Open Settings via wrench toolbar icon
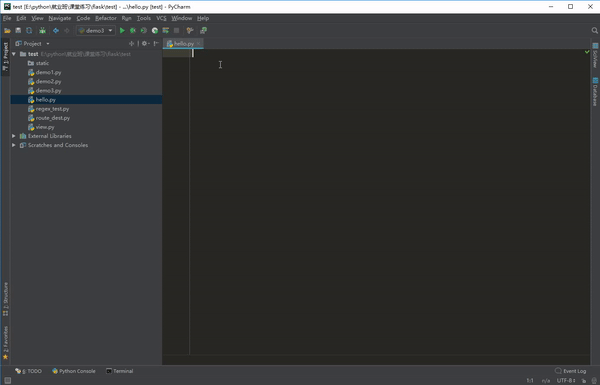The image size is (600, 385). coord(190,31)
